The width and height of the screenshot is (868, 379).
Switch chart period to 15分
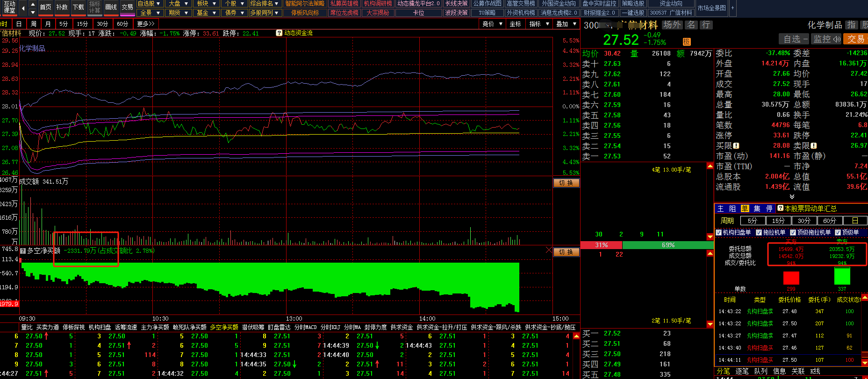tap(82, 24)
